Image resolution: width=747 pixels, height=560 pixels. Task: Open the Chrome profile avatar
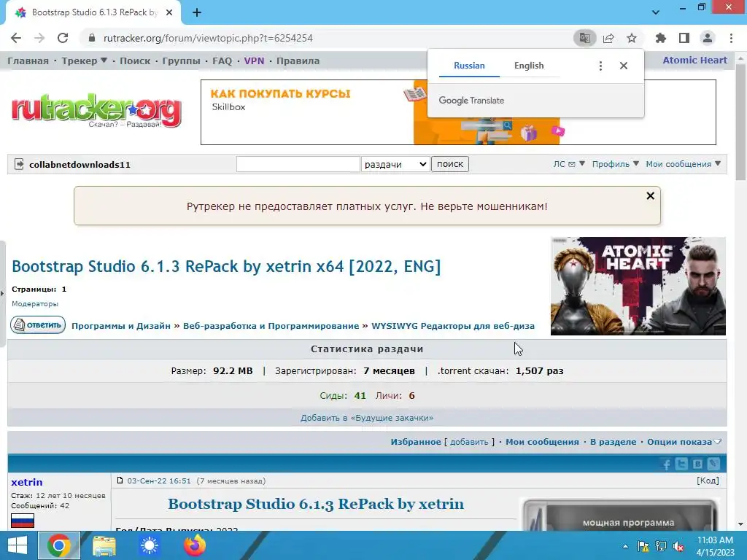tap(708, 38)
